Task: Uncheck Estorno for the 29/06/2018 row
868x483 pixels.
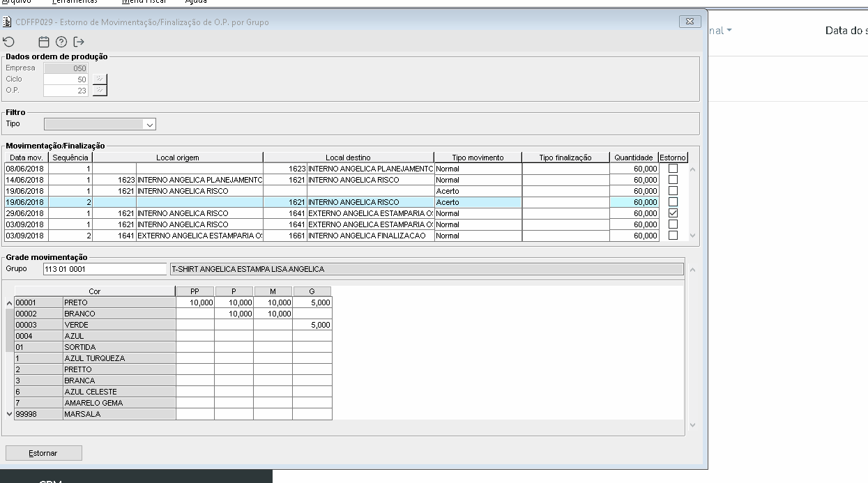Action: pos(673,213)
